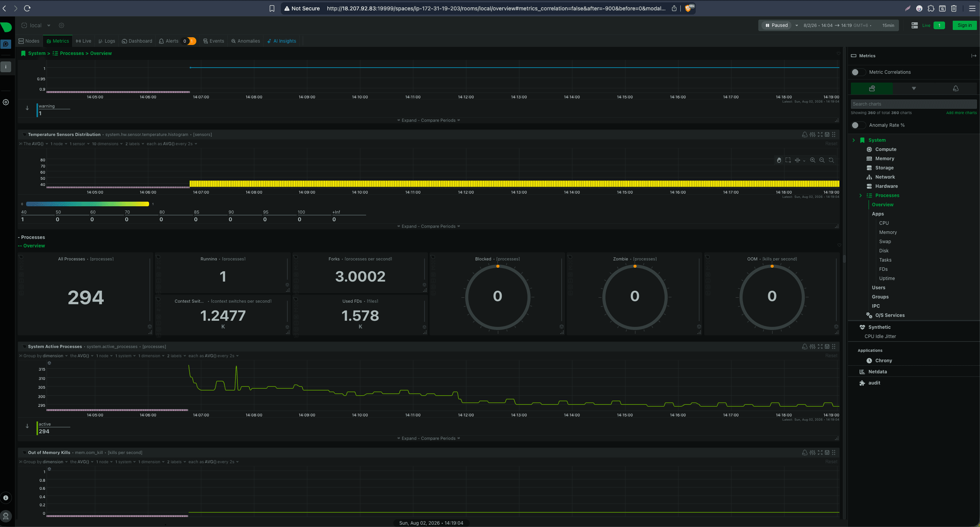Toggle the Paused playback state button

(x=776, y=25)
